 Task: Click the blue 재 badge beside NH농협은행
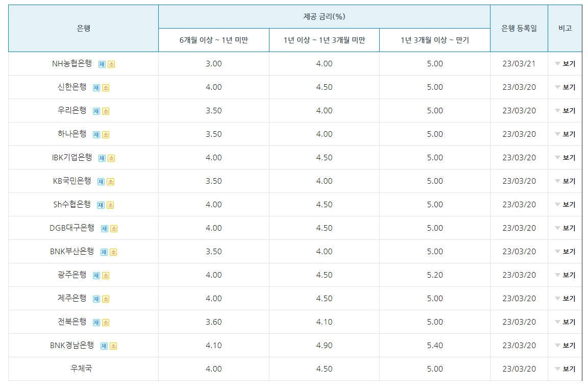(x=102, y=64)
